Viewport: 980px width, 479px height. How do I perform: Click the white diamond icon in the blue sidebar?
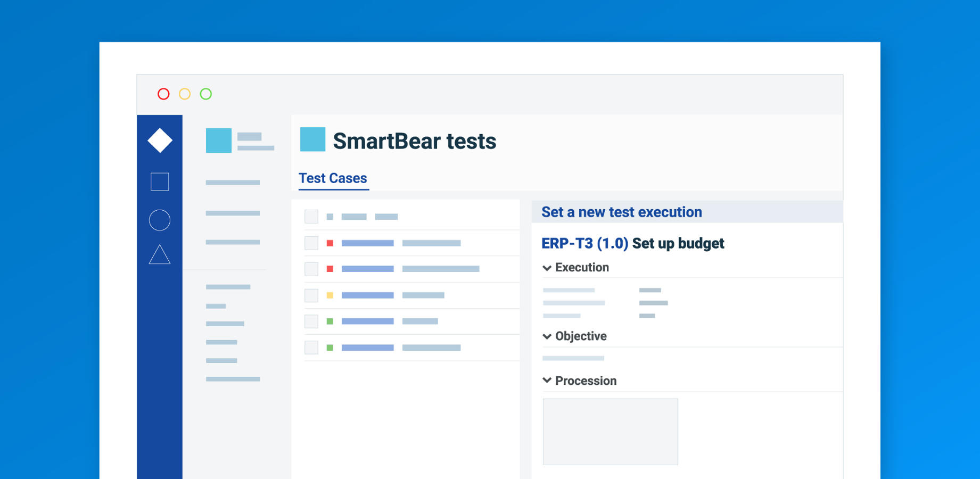coord(160,141)
